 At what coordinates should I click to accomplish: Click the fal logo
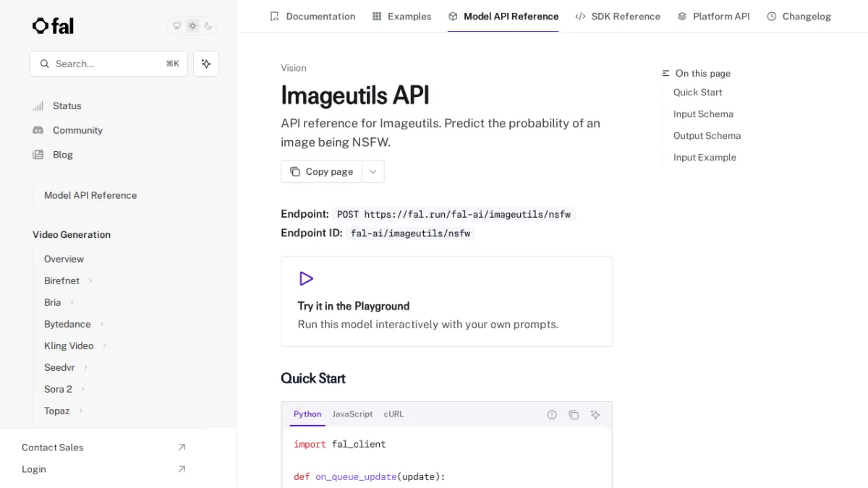pos(53,26)
